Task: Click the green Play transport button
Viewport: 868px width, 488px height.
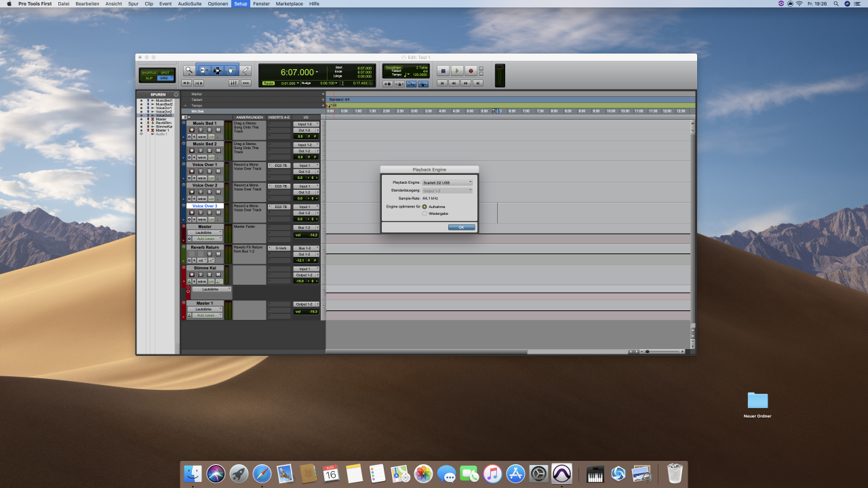Action: click(x=457, y=70)
